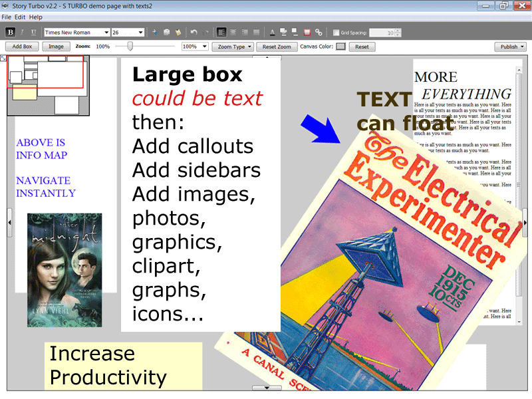Click the Add Box button
This screenshot has width=532, height=399.
22,47
